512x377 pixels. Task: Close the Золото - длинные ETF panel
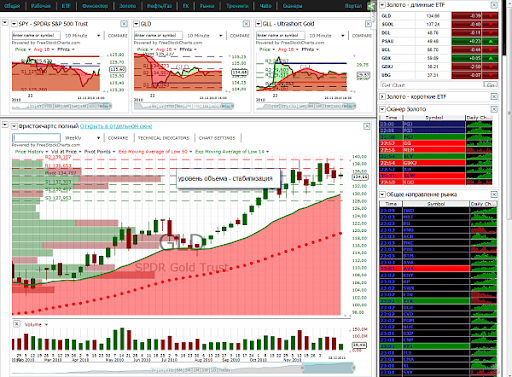tap(494, 5)
